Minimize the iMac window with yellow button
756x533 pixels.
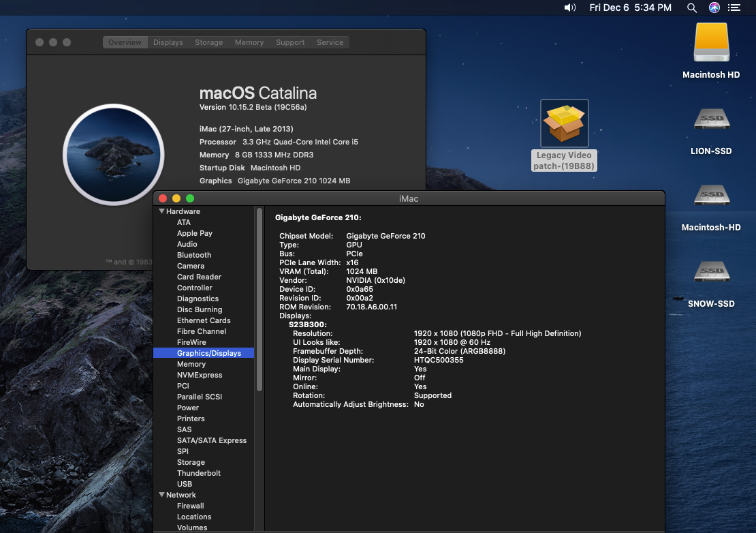pos(176,198)
